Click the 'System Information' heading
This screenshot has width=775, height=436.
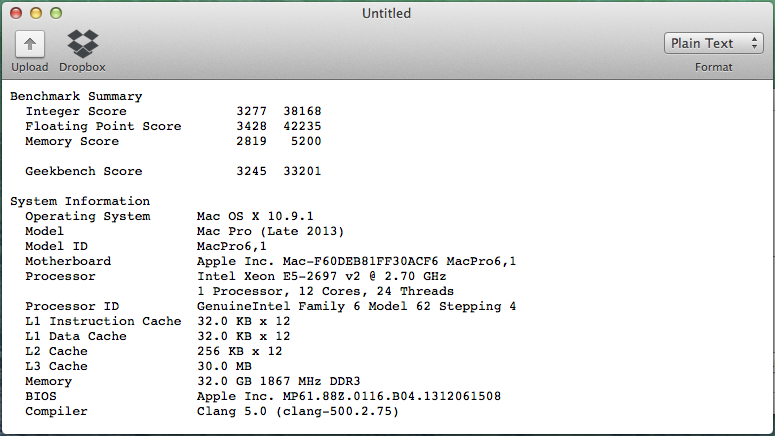click(80, 201)
